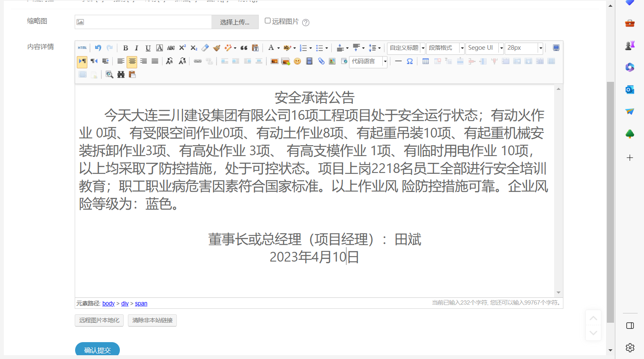644x359 pixels.
Task: Insert a single image
Action: coord(274,61)
